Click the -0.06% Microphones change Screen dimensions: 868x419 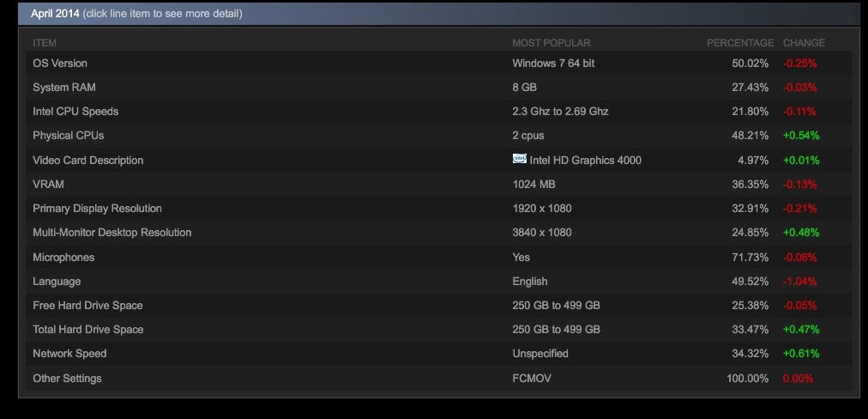click(x=800, y=258)
